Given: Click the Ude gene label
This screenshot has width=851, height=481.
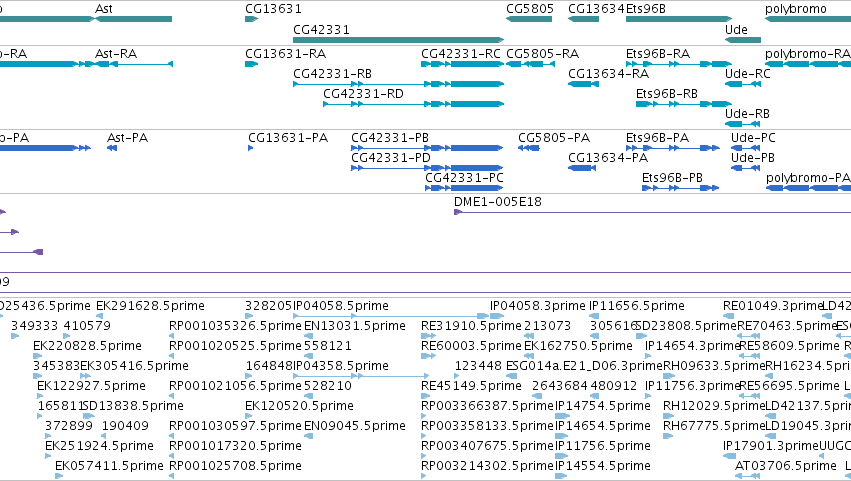Looking at the screenshot, I should click(736, 29).
